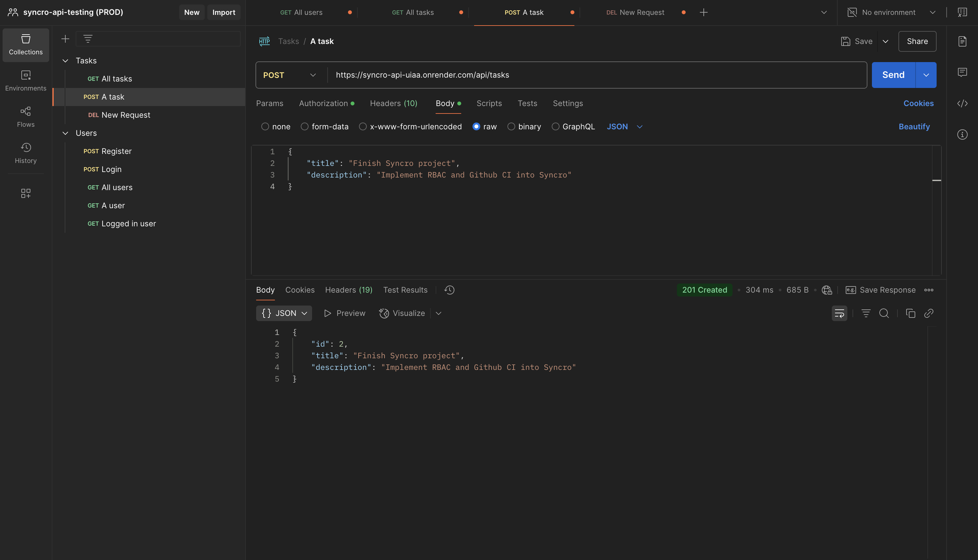Open the History sidebar panel

(x=26, y=154)
